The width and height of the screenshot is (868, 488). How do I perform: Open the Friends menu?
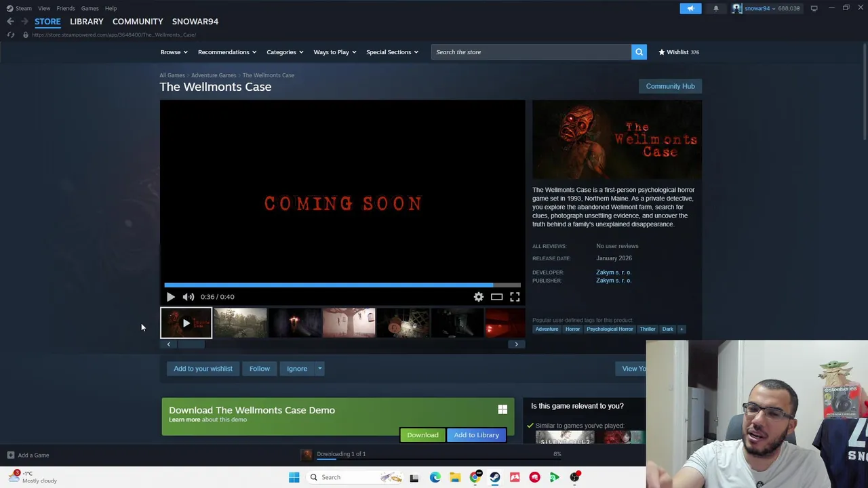coord(66,8)
